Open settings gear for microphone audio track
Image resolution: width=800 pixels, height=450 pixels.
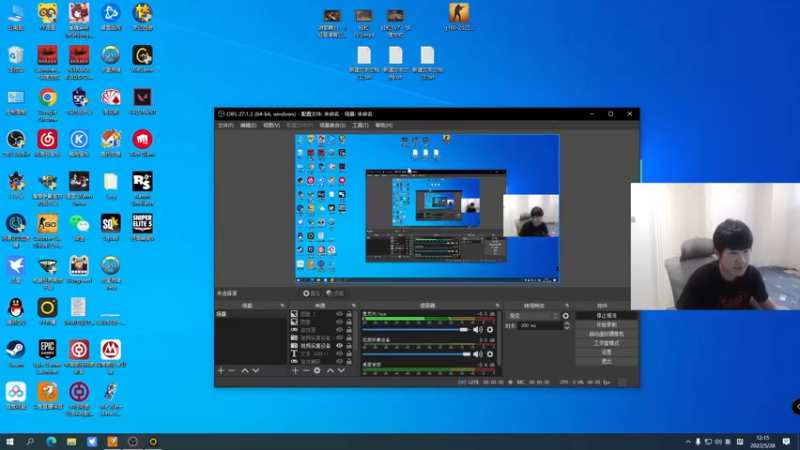tap(490, 329)
